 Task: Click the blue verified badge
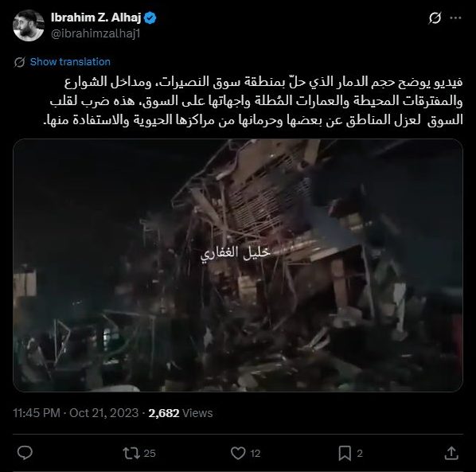coord(150,18)
